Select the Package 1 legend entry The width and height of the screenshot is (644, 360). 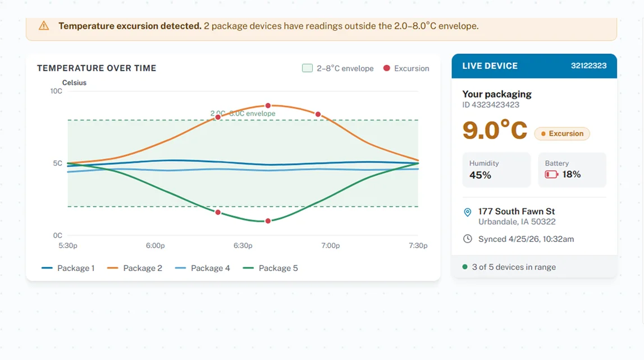click(68, 268)
